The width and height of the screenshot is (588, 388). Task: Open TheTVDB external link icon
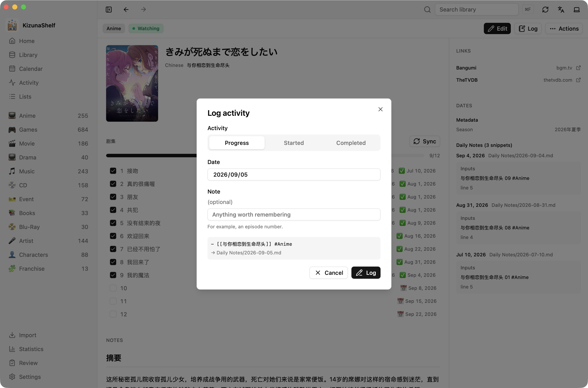coord(578,80)
